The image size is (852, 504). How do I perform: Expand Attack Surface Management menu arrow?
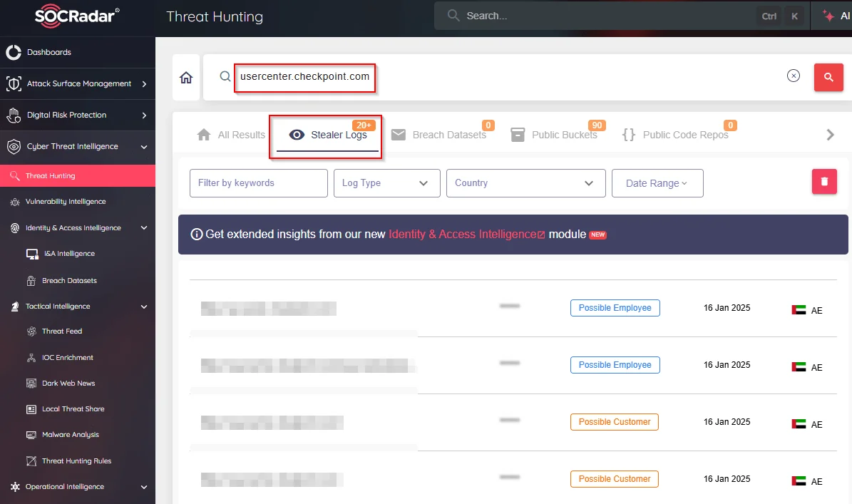pyautogui.click(x=144, y=83)
